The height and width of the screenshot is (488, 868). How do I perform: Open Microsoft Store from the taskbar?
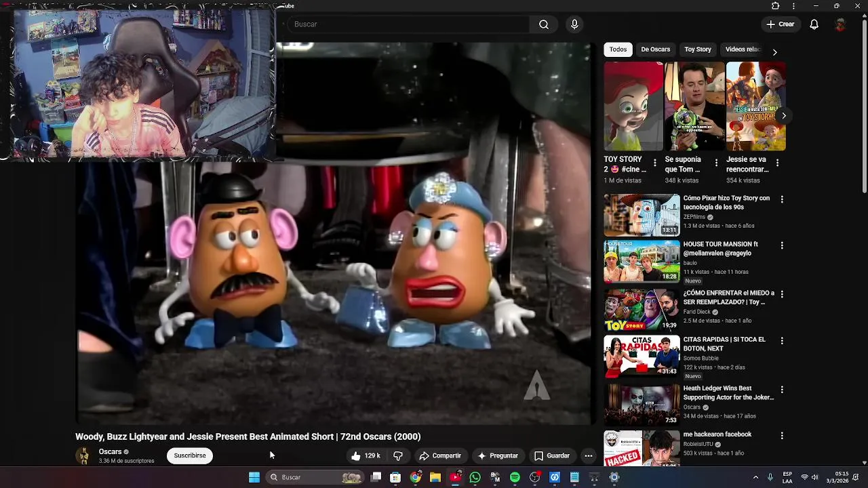tap(395, 477)
